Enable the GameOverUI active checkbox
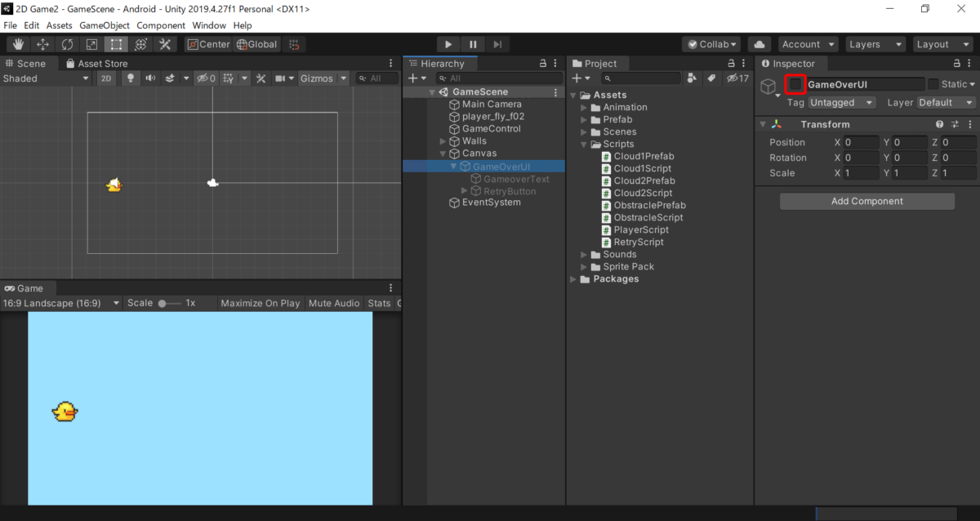980x521 pixels. click(795, 84)
